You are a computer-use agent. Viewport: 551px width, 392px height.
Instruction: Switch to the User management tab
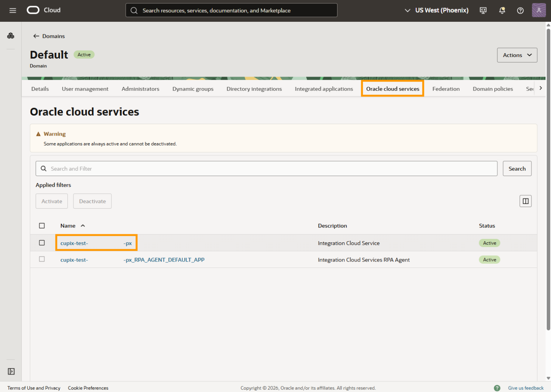pos(85,89)
